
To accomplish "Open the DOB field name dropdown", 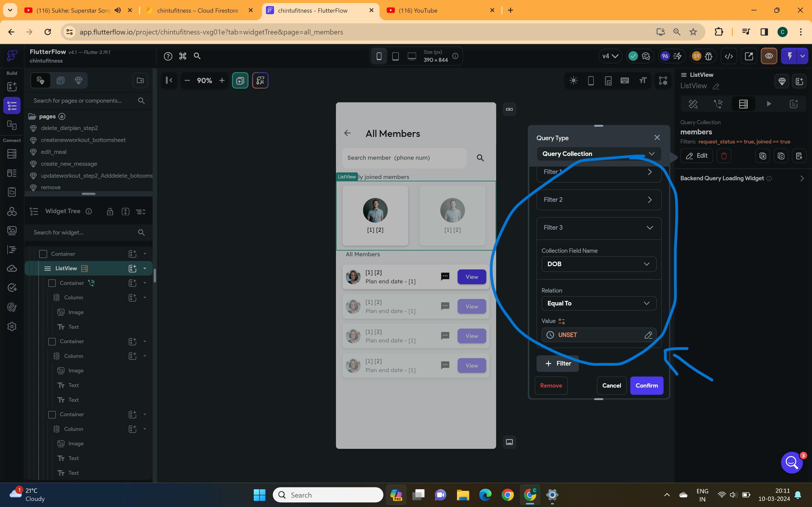I will pyautogui.click(x=599, y=264).
